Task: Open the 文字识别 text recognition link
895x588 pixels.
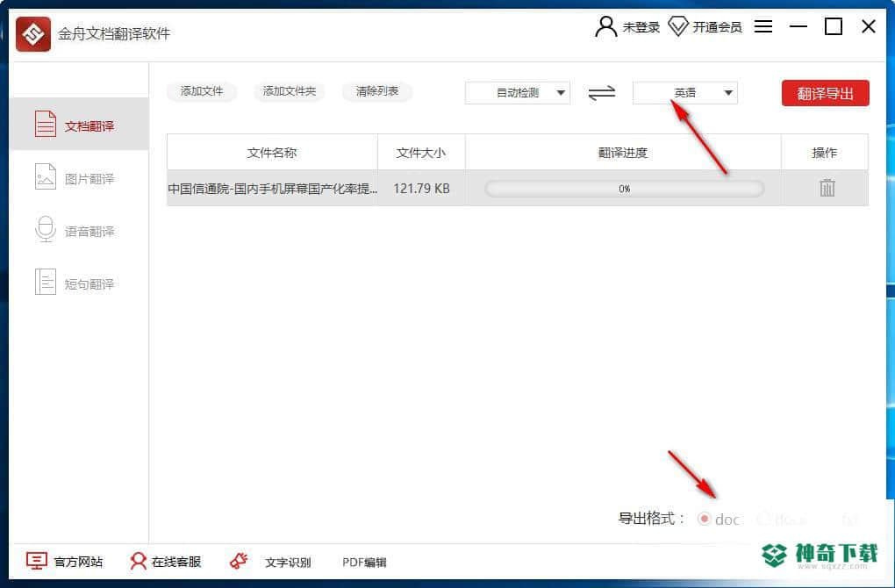Action: point(288,563)
